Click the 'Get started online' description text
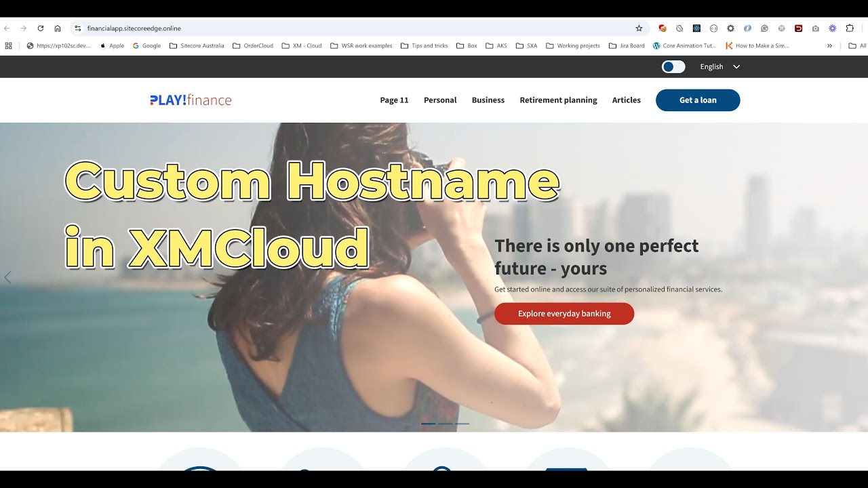Viewport: 868px width, 488px height. (x=608, y=289)
